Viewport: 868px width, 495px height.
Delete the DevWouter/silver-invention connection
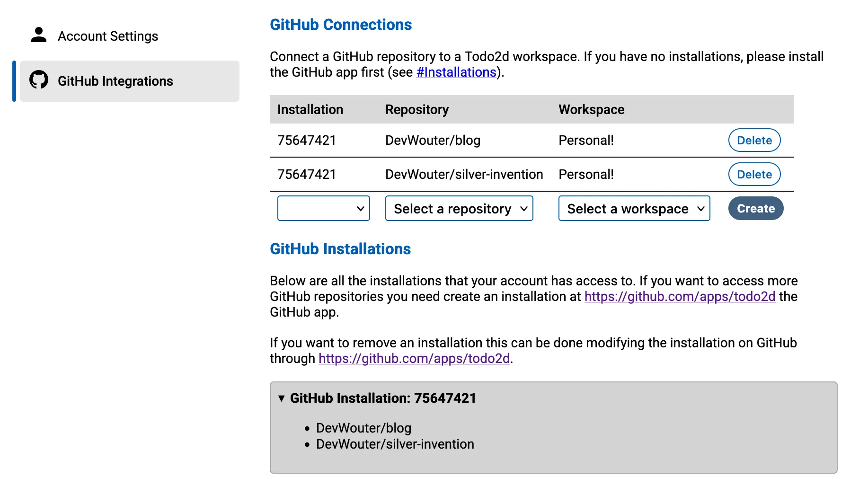point(754,174)
